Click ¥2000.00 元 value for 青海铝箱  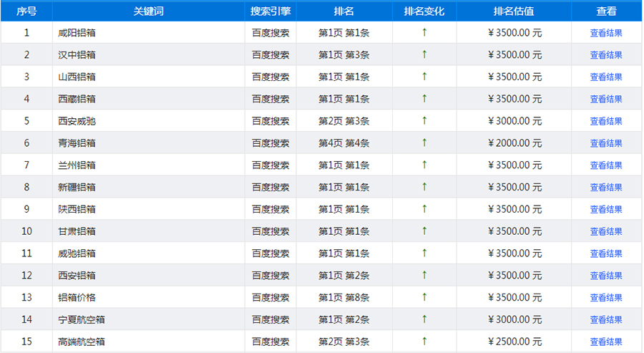pyautogui.click(x=514, y=143)
